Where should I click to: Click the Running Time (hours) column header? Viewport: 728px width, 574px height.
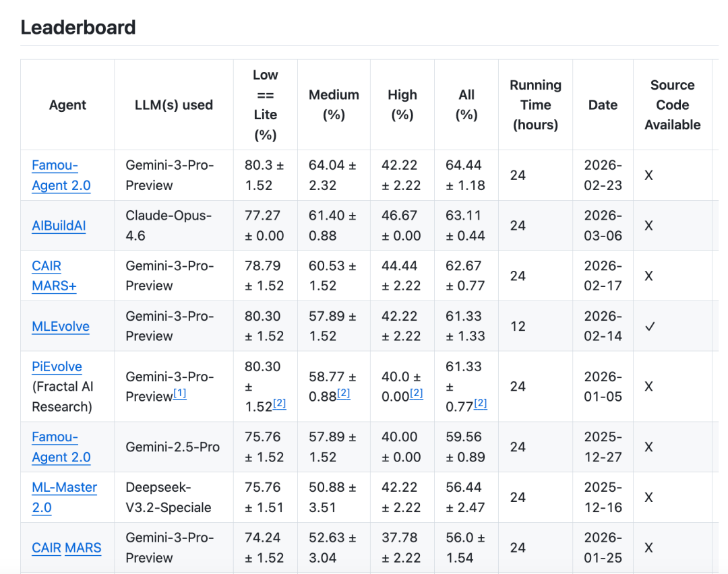[x=535, y=105]
